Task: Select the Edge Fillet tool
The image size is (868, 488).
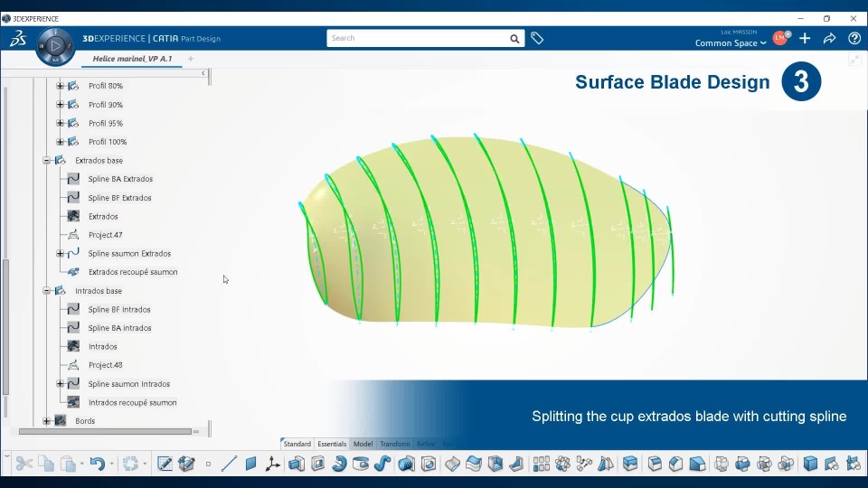Action: coord(655,464)
